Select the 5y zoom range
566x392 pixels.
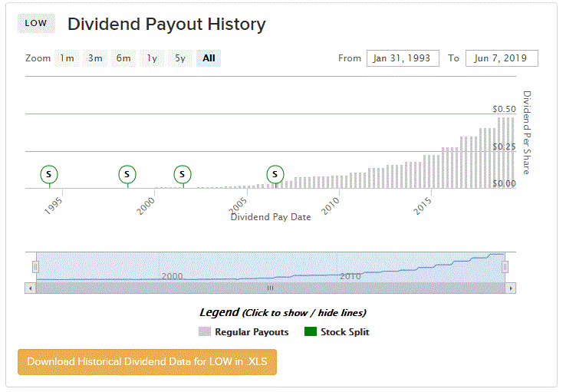180,58
